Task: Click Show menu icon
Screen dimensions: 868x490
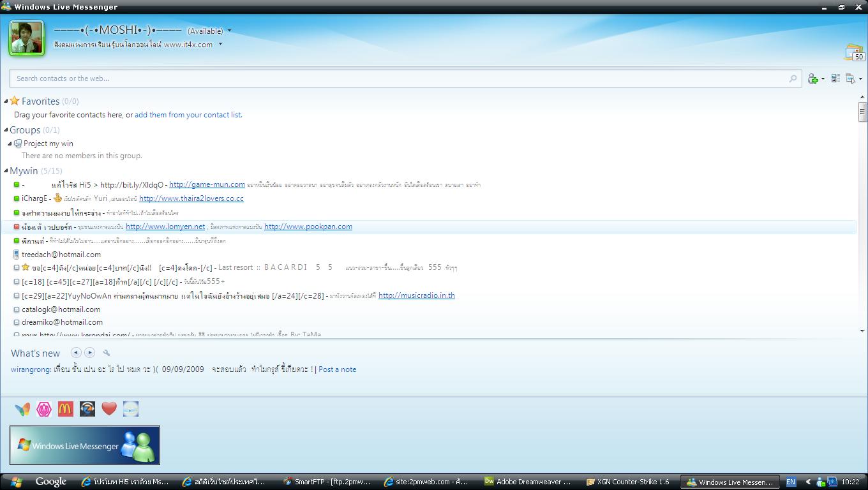Action: click(850, 78)
